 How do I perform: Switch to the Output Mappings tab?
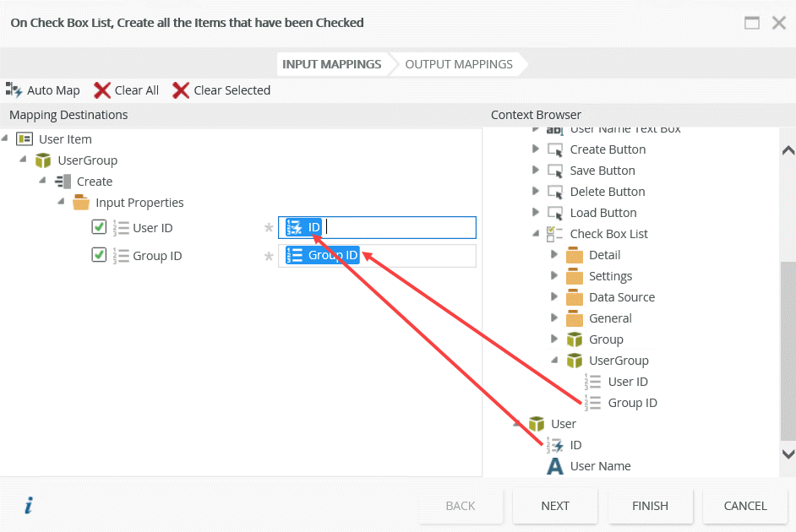(x=459, y=64)
